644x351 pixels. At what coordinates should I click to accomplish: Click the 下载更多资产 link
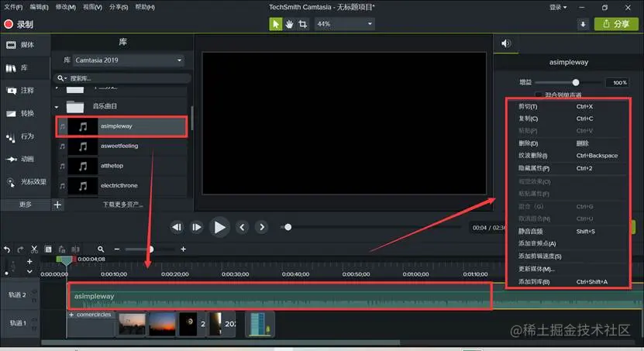point(122,205)
